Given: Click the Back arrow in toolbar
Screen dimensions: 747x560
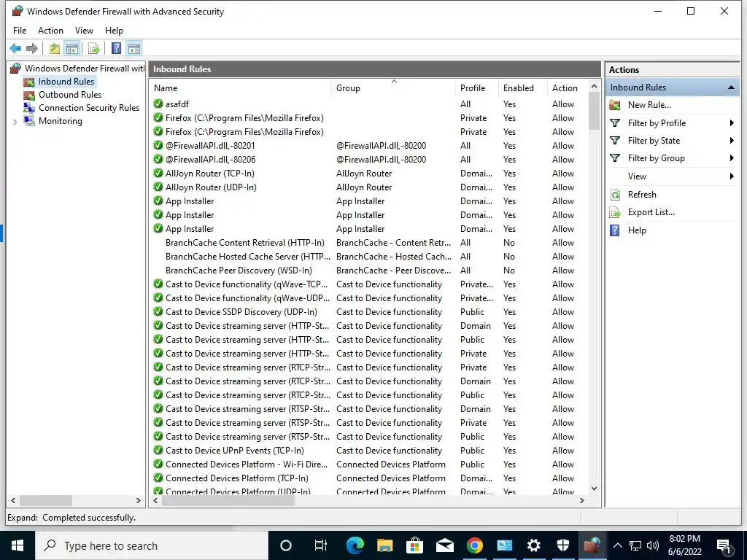Looking at the screenshot, I should (15, 48).
